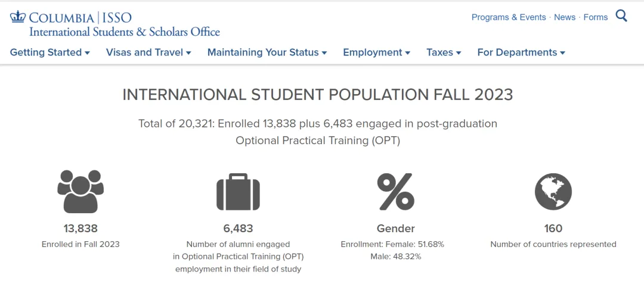Screen dimensions: 644x284
Task: Click International Students & Scholars Office title
Action: 125,32
